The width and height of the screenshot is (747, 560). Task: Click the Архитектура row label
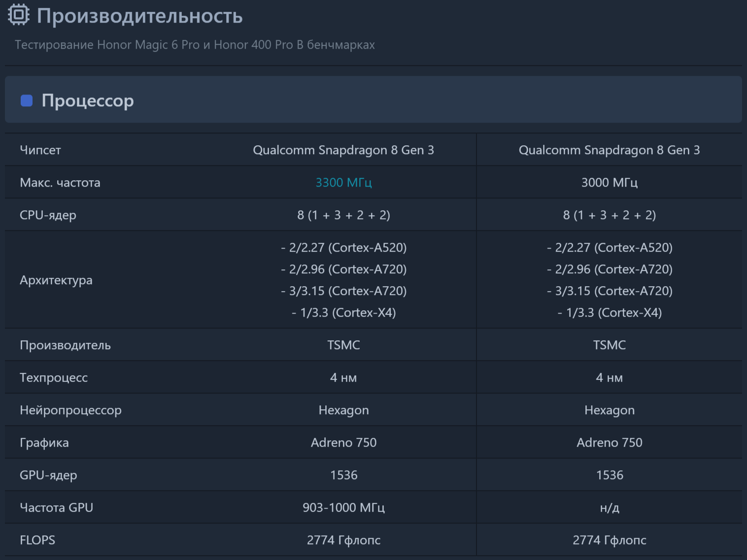point(56,280)
